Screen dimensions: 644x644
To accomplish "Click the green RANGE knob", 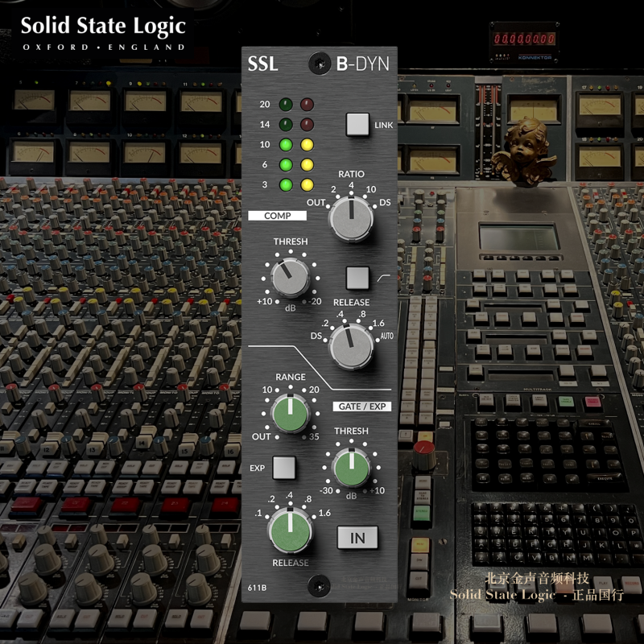I will (291, 413).
